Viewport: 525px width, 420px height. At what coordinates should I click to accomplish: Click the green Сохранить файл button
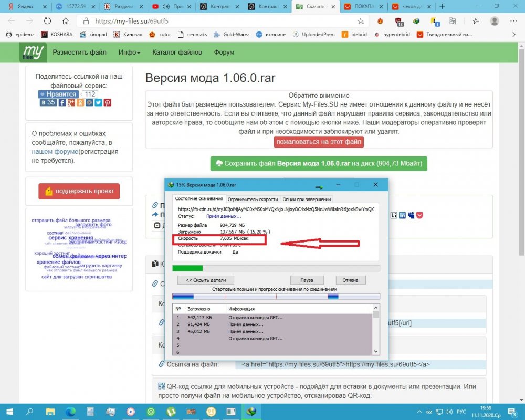(319, 163)
